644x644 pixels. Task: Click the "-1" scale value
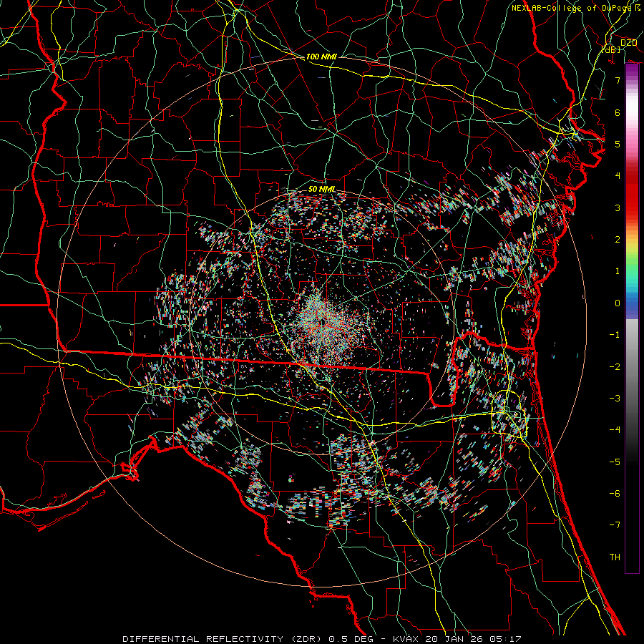615,335
